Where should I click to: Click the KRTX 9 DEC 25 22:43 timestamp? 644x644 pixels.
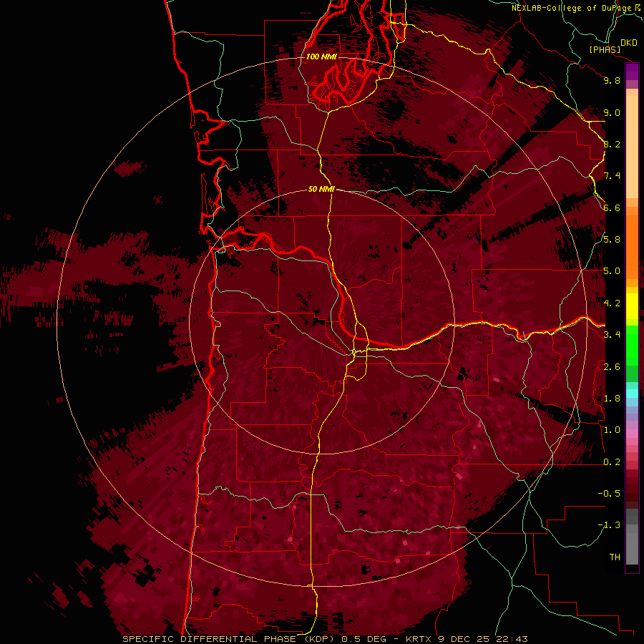(x=467, y=639)
